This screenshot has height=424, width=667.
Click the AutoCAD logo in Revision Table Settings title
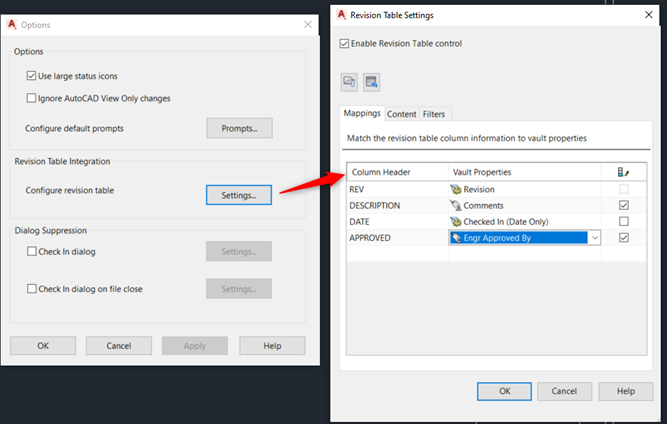pos(342,15)
